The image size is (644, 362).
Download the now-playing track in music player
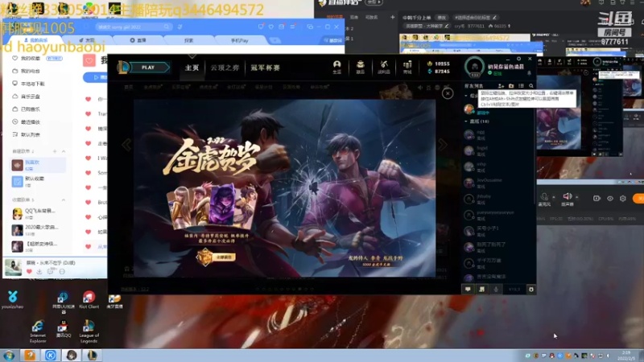click(x=39, y=272)
